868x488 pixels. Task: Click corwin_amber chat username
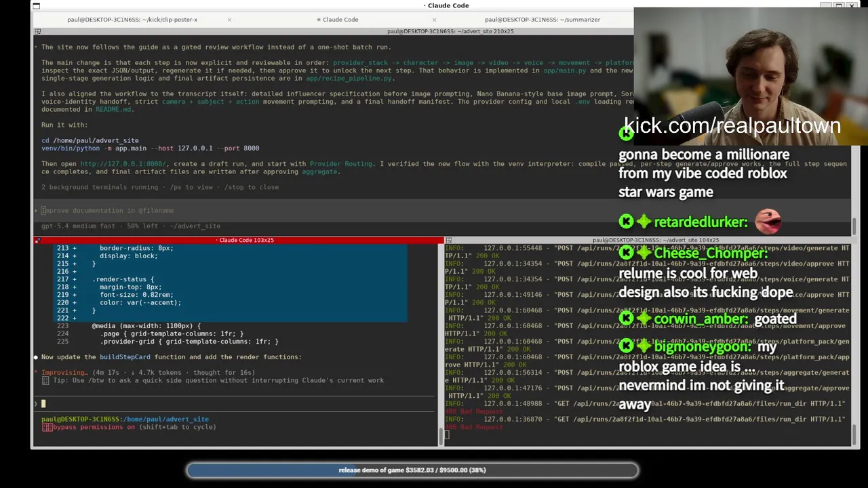(701, 319)
